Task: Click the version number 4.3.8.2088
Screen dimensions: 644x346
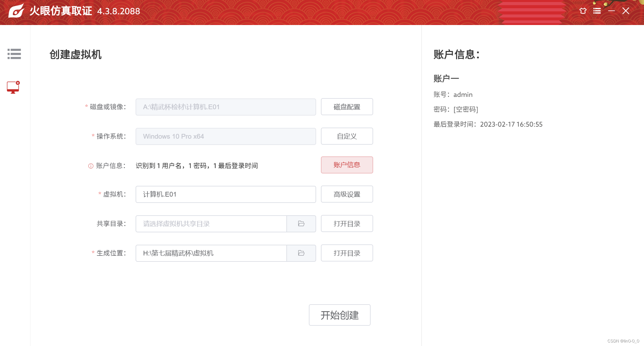Action: (x=118, y=11)
